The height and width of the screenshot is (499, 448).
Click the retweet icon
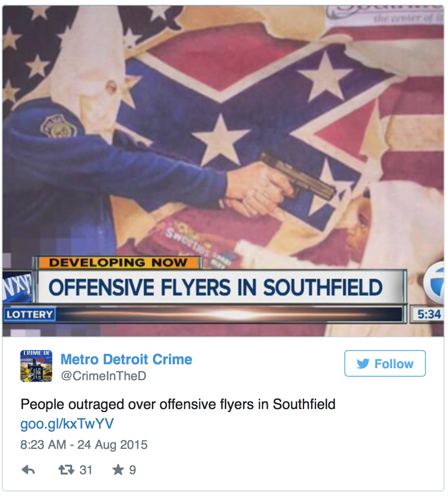[x=66, y=470]
